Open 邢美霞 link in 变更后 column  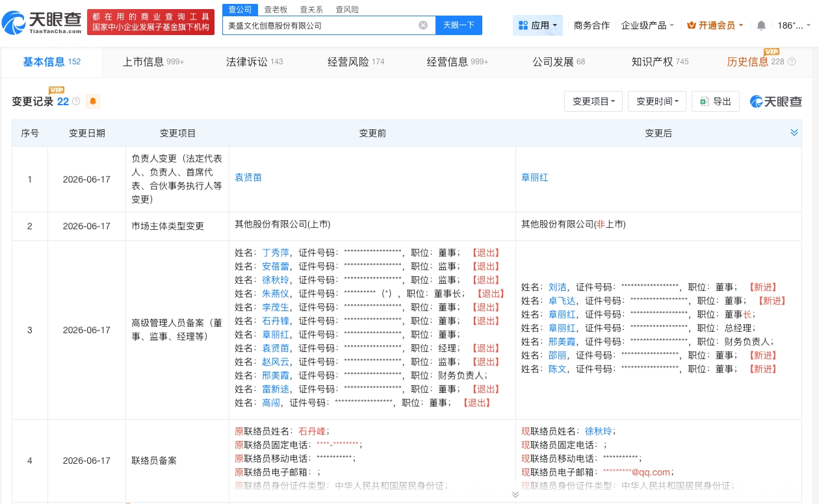tap(562, 342)
